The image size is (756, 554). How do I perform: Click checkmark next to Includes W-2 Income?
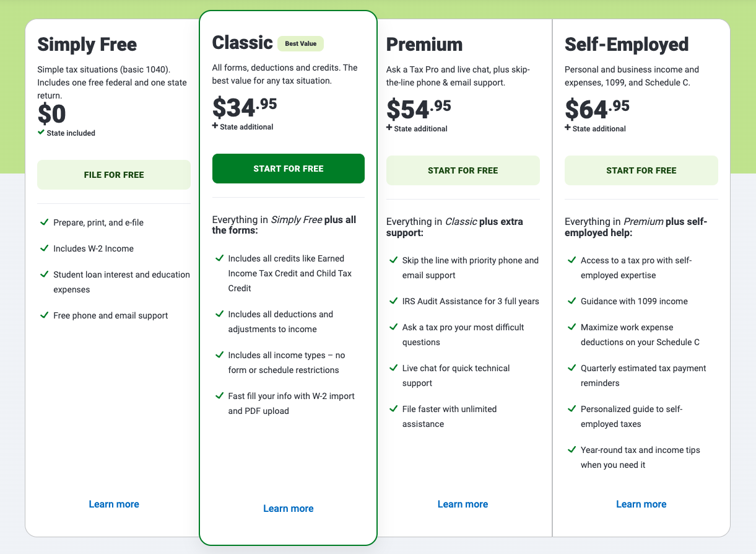pos(44,248)
